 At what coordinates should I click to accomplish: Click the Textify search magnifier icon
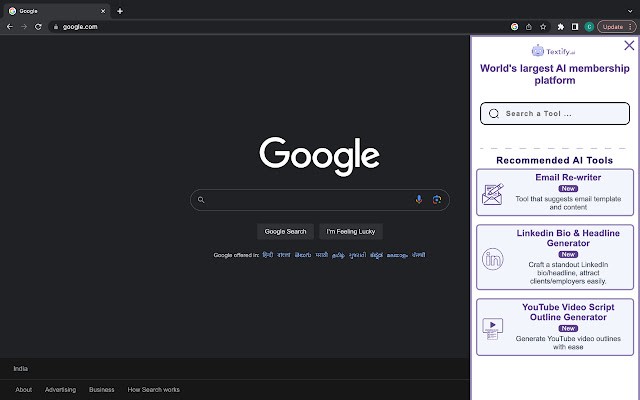[x=493, y=113]
